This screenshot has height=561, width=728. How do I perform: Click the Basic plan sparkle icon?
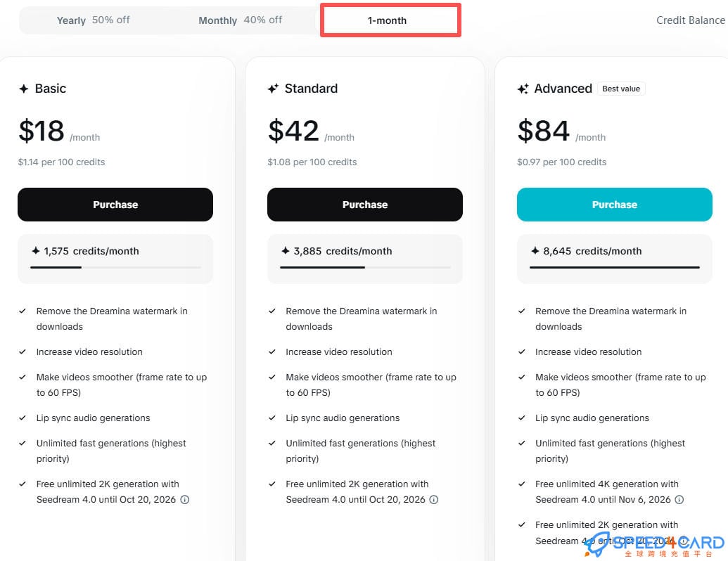[x=24, y=89]
